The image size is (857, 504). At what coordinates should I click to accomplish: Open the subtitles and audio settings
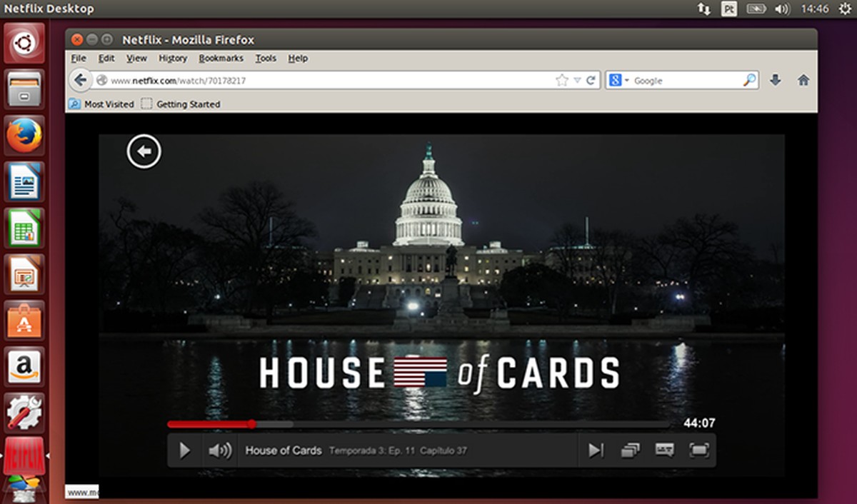click(664, 450)
